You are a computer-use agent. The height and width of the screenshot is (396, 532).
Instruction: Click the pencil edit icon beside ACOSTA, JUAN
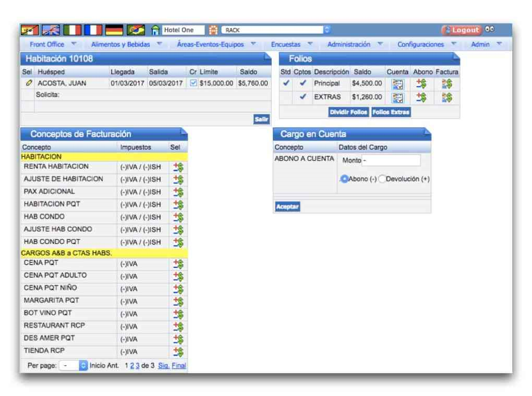[x=29, y=83]
